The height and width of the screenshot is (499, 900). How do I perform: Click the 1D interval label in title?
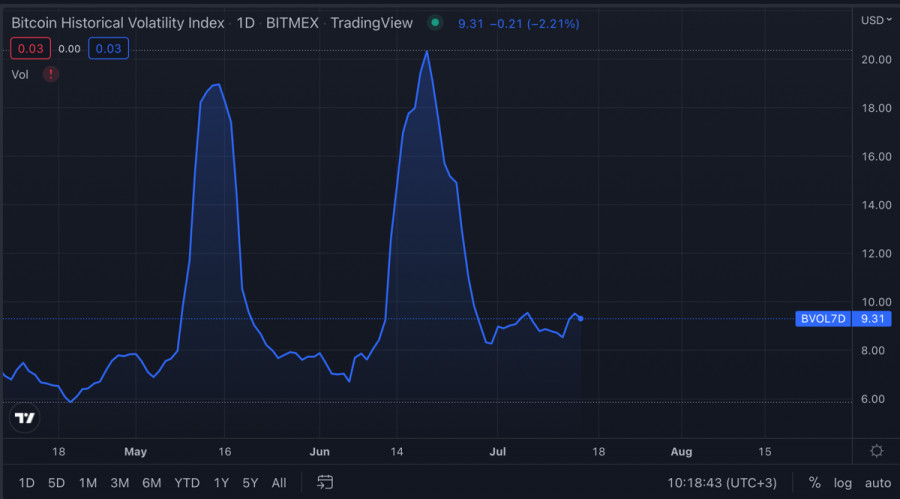(x=246, y=23)
